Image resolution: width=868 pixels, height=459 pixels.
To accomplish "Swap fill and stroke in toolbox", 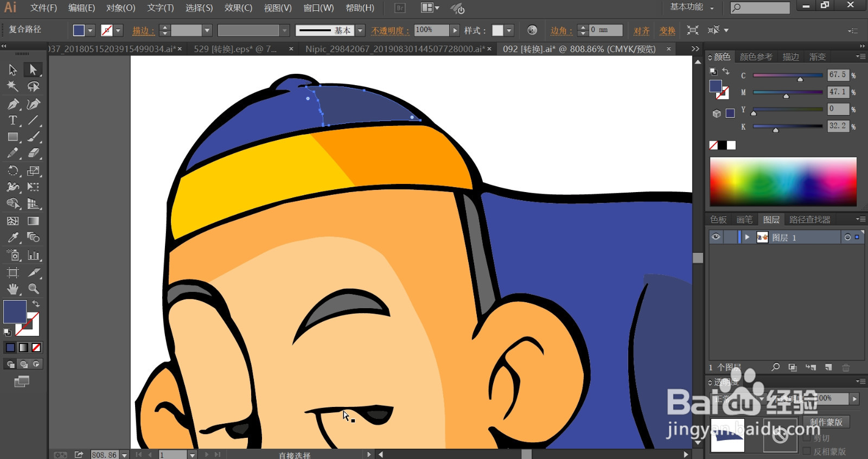I will click(x=36, y=304).
